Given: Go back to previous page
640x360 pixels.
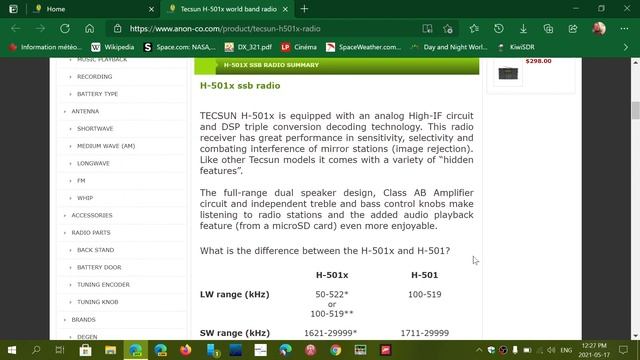Looking at the screenshot, I should (16, 29).
